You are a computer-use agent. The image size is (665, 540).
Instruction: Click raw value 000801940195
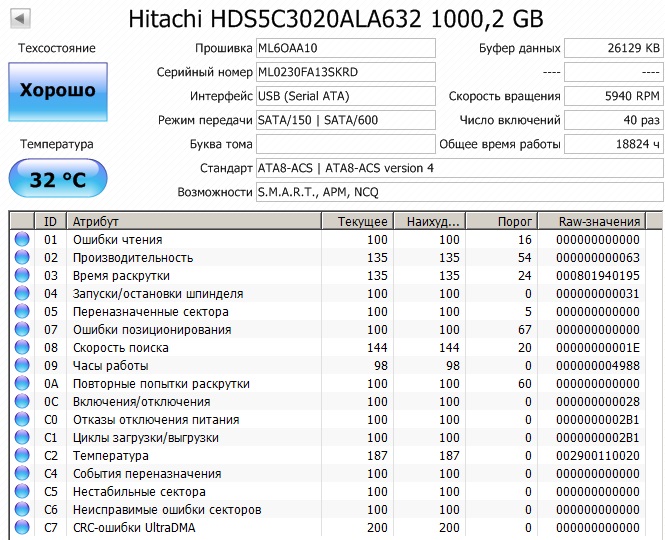point(598,276)
